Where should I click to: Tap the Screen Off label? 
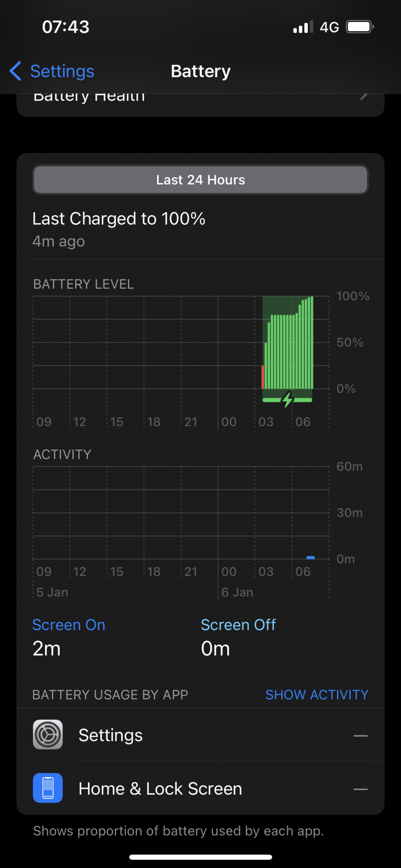coord(238,625)
